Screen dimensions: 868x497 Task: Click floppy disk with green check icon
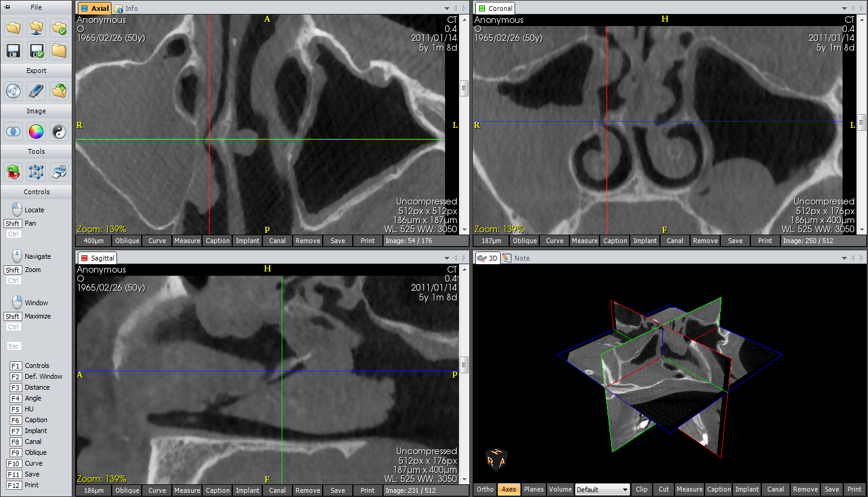[x=36, y=51]
